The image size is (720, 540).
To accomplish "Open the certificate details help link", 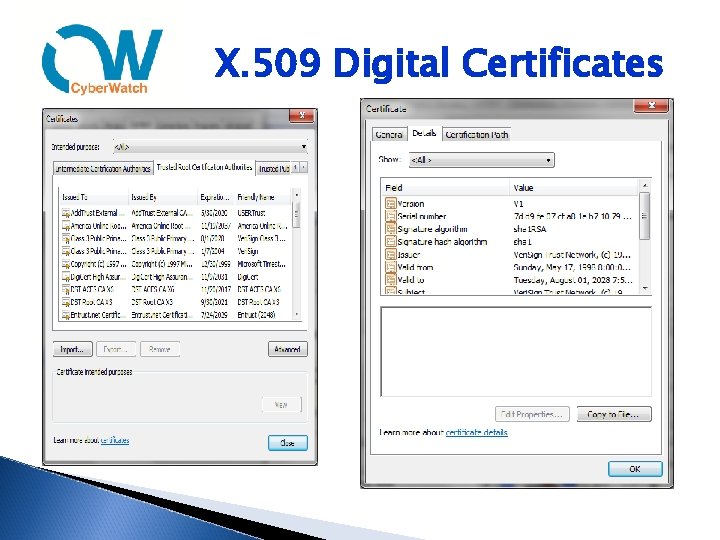I will 477,432.
